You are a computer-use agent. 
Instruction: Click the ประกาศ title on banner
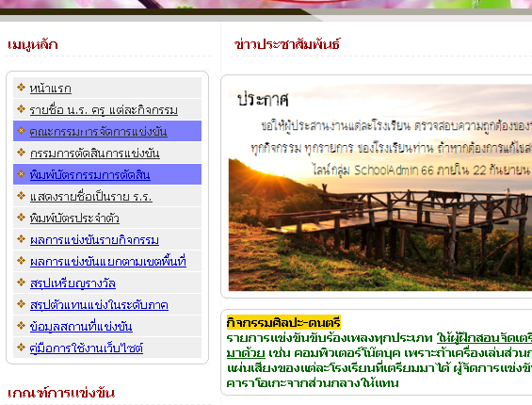pyautogui.click(x=263, y=100)
